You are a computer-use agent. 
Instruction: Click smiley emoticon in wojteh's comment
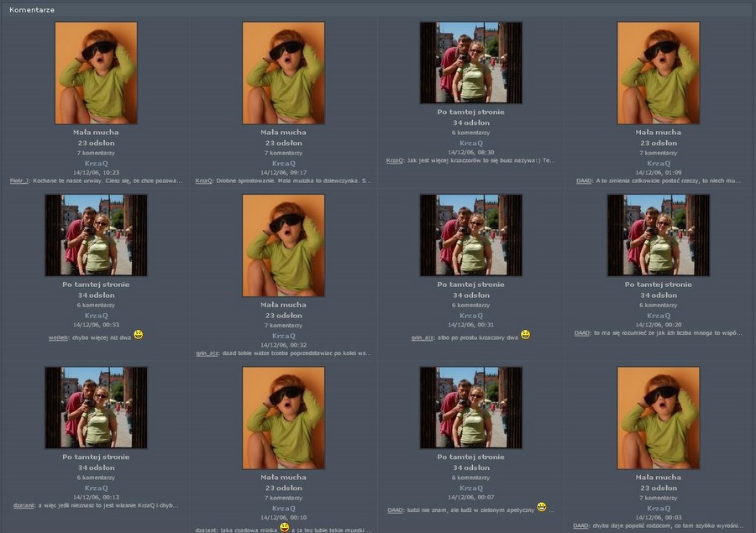(138, 335)
